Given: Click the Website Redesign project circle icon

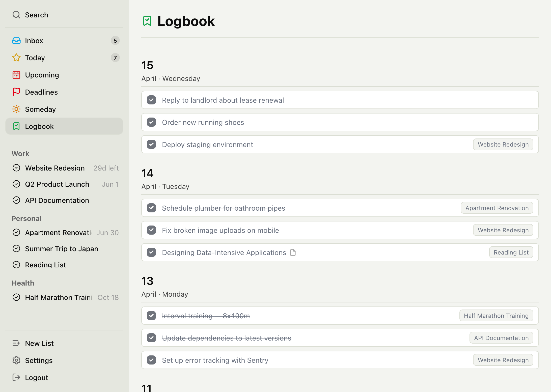Looking at the screenshot, I should [16, 168].
